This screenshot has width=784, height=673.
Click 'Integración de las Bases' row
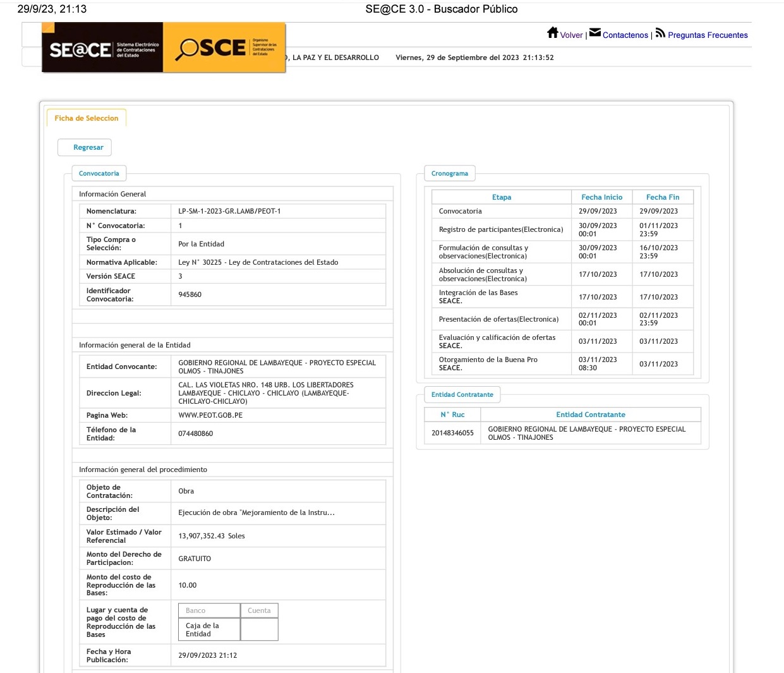pyautogui.click(x=562, y=297)
